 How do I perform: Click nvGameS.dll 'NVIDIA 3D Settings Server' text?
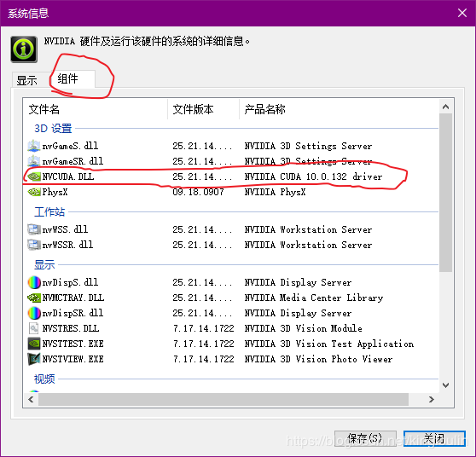point(308,146)
